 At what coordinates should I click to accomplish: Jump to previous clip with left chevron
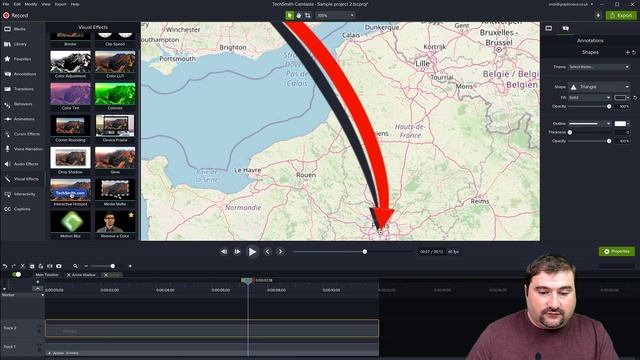click(268, 252)
